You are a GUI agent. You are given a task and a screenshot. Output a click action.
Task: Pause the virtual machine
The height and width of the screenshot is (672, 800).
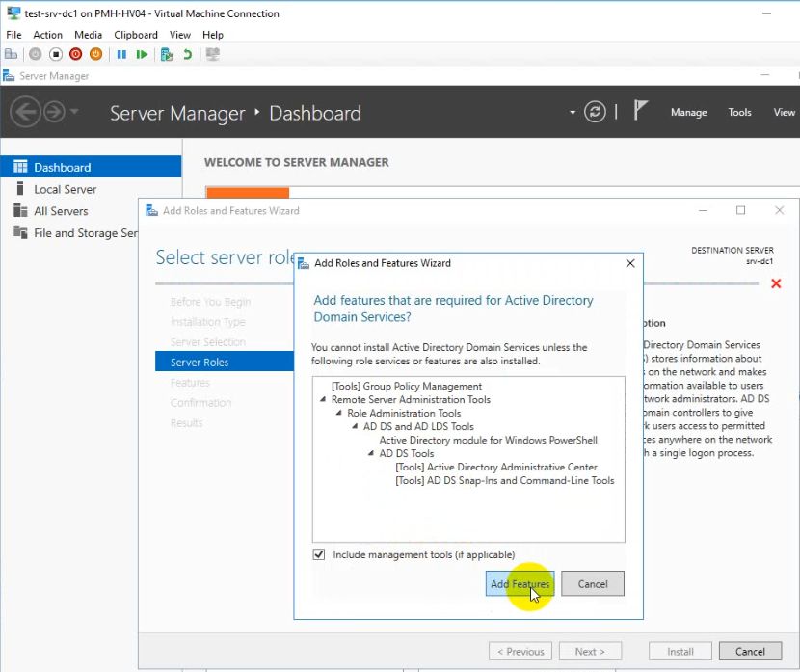[121, 54]
